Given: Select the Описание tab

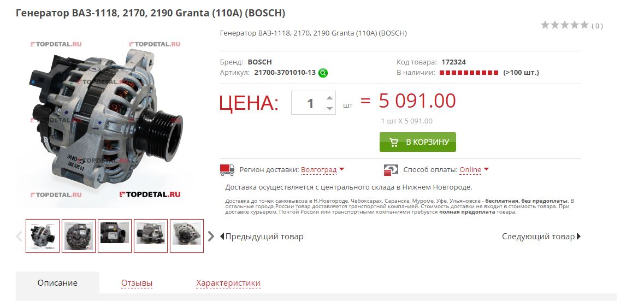Looking at the screenshot, I should (57, 283).
